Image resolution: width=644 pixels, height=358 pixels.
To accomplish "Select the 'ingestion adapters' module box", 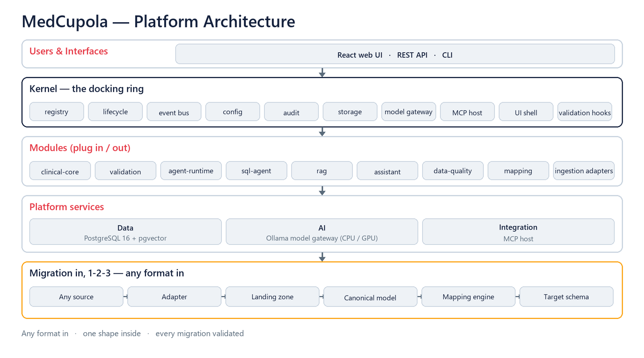I will coord(584,171).
